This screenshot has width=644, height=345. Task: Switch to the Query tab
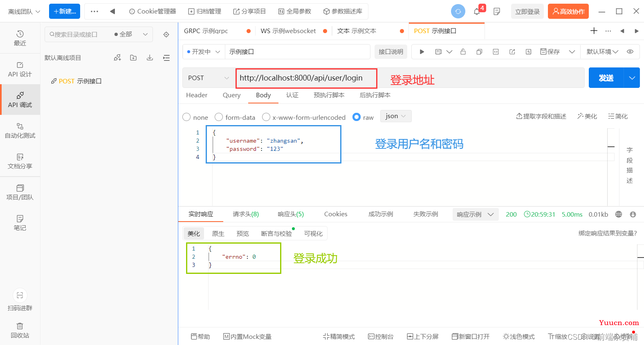click(231, 95)
